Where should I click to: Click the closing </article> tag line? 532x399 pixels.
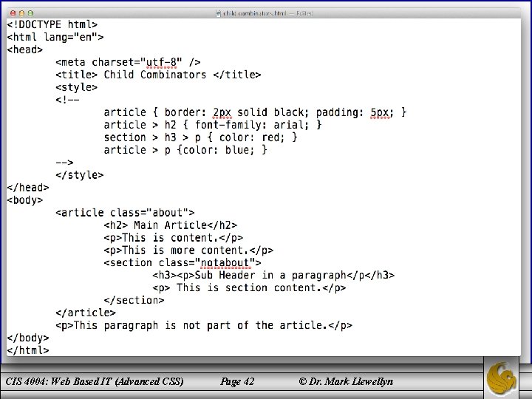pyautogui.click(x=86, y=313)
